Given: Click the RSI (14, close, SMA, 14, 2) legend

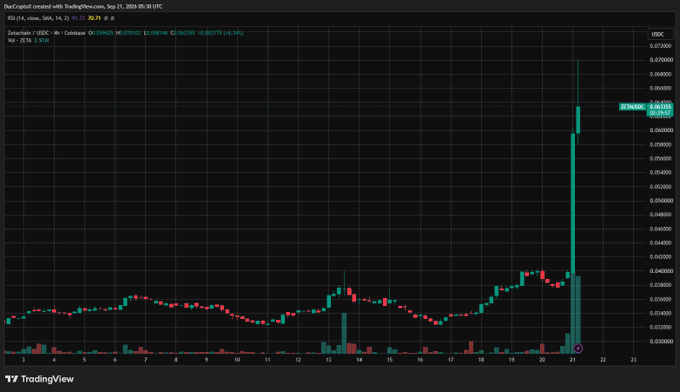Looking at the screenshot, I should coord(38,18).
